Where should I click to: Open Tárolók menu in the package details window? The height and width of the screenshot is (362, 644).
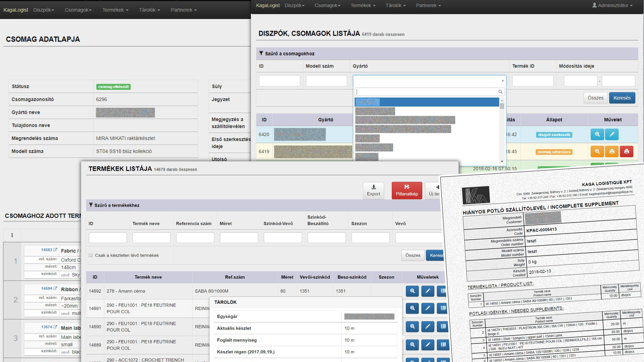(150, 10)
